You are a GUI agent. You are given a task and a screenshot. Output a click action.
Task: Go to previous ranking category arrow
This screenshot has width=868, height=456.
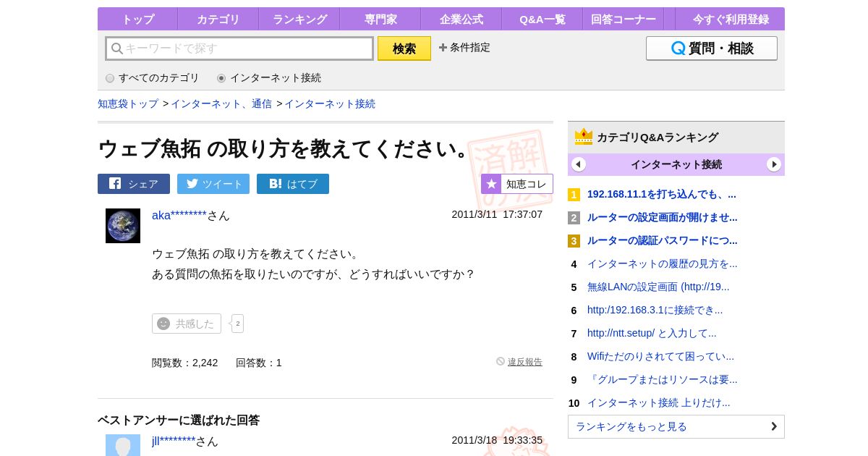[579, 164]
